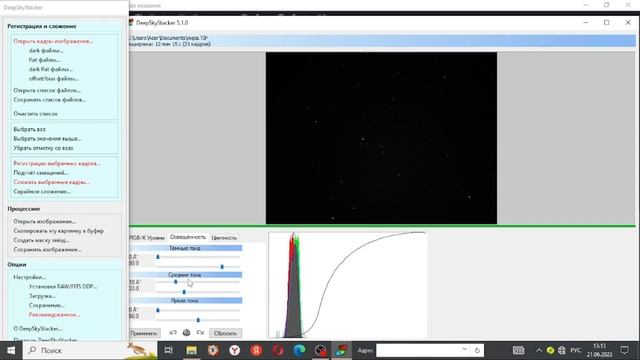Open Настройки under Опции

pos(29,277)
